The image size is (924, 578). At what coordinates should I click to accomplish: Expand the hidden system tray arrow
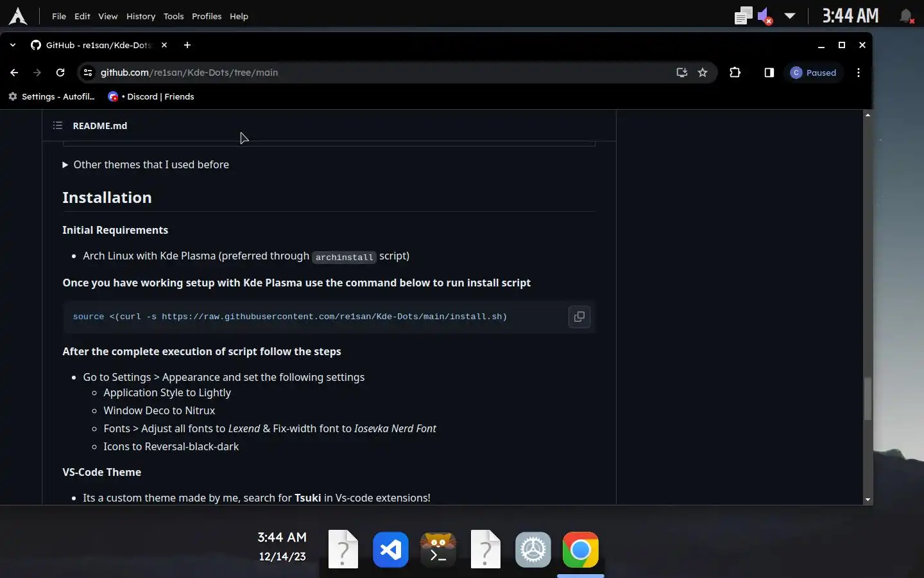click(790, 16)
